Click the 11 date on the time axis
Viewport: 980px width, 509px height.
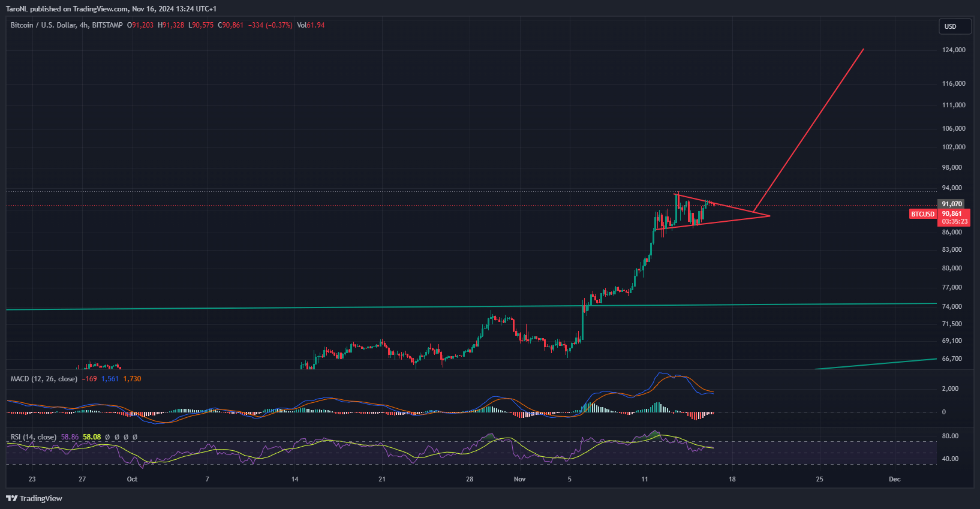tap(645, 479)
